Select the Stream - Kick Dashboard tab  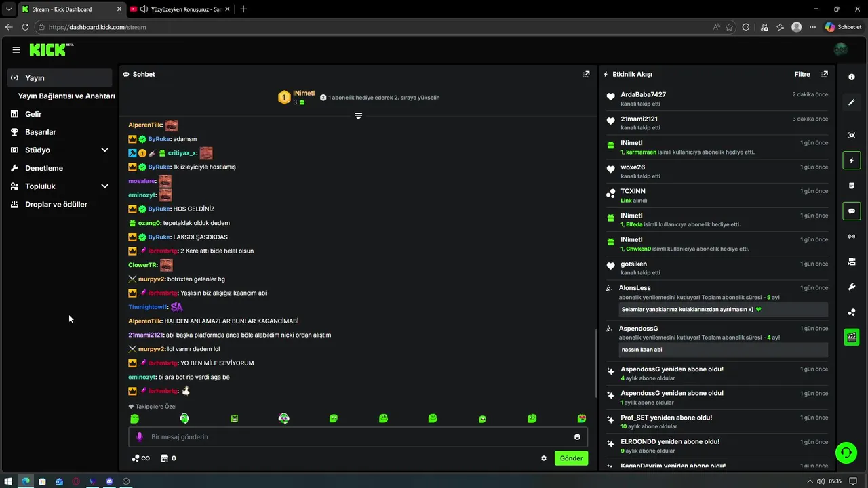71,9
